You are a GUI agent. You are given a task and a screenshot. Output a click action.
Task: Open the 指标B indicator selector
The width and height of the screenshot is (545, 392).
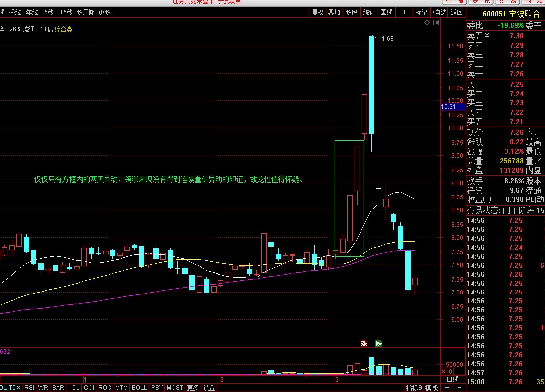click(414, 388)
